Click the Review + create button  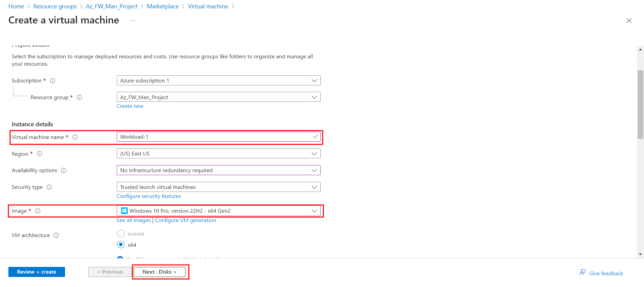click(x=37, y=272)
